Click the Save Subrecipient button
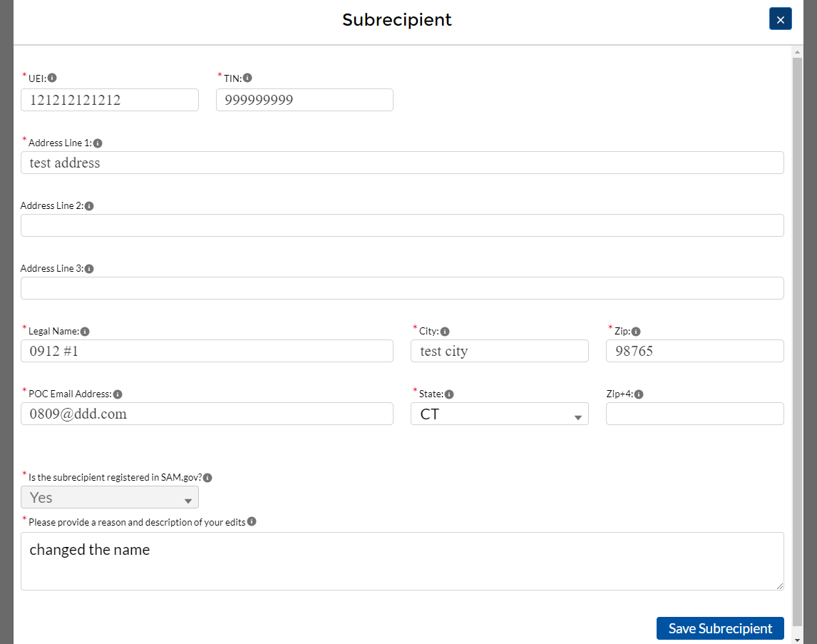Image resolution: width=817 pixels, height=644 pixels. click(x=720, y=628)
